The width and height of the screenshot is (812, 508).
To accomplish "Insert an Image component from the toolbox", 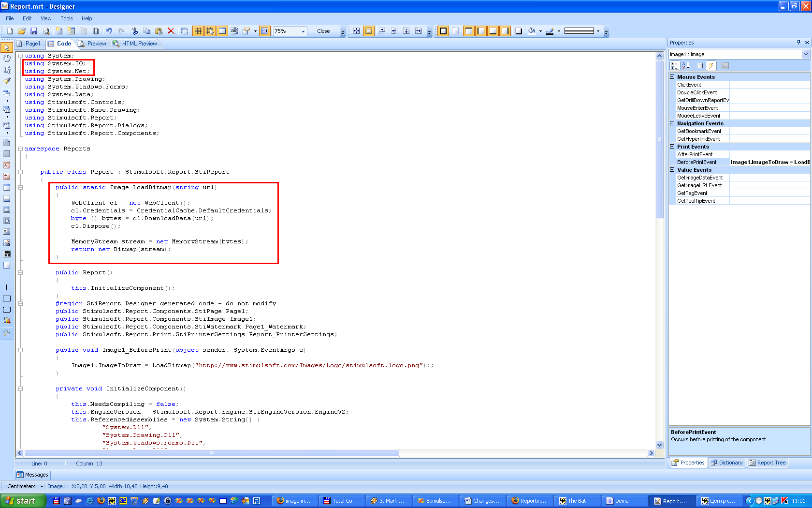I will pos(7,243).
